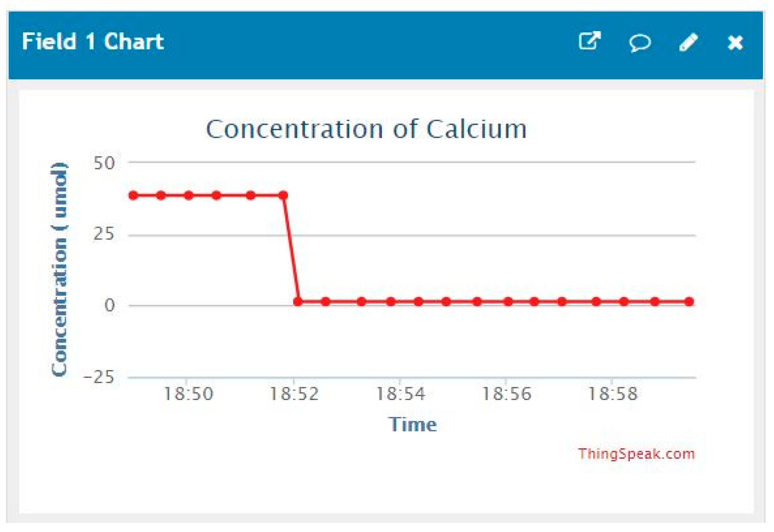Click the Concentration of Calcium chart title
774x532 pixels.
(366, 129)
